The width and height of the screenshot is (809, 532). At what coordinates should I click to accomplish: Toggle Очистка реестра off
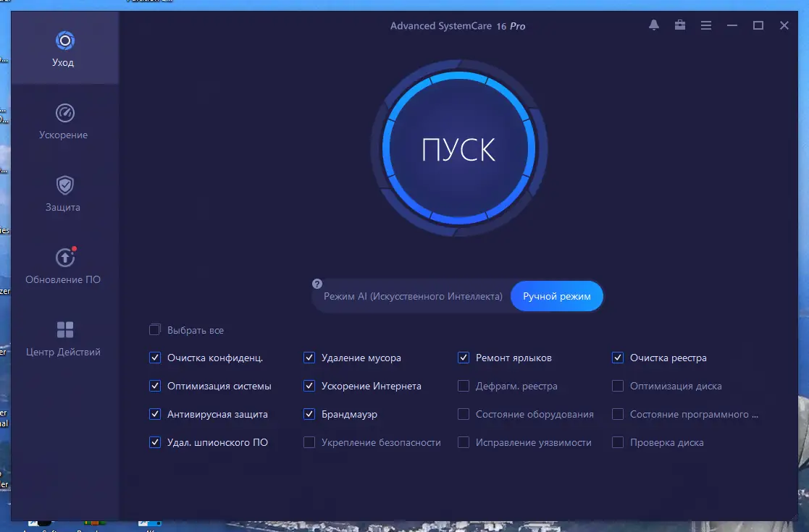pos(618,358)
